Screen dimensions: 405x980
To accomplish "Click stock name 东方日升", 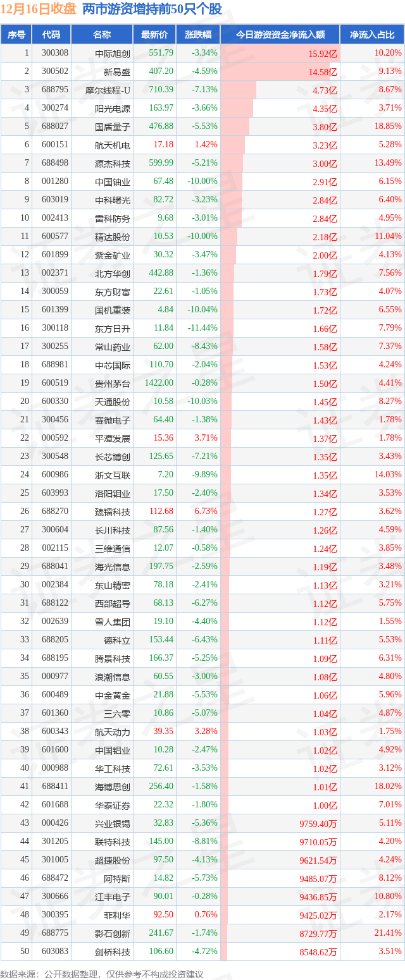I will click(113, 328).
